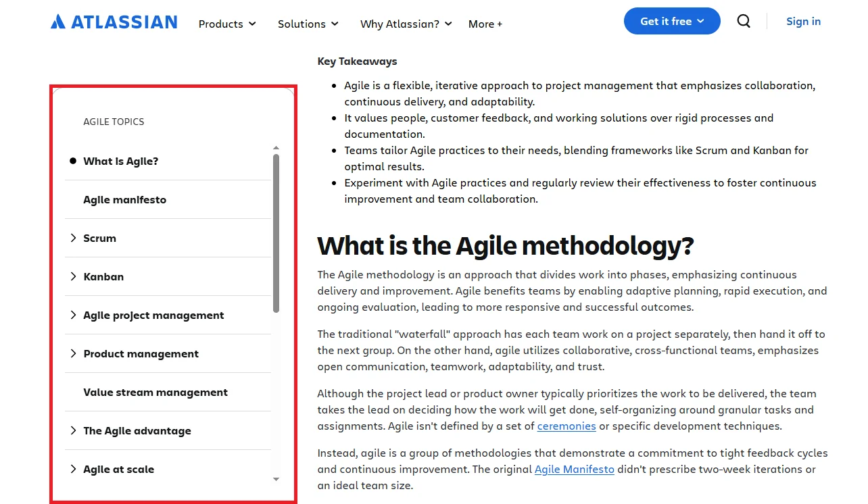868x504 pixels.
Task: Open the Products dropdown menu
Action: coord(227,24)
